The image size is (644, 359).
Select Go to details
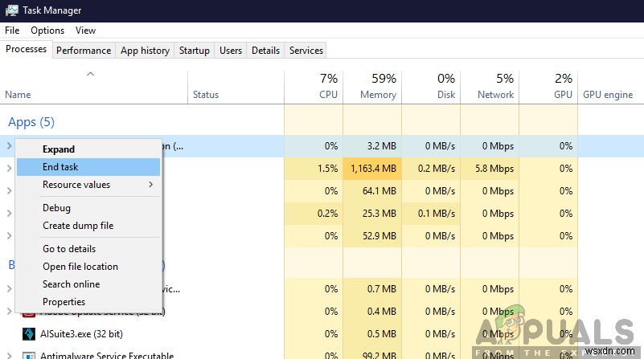tap(88, 249)
